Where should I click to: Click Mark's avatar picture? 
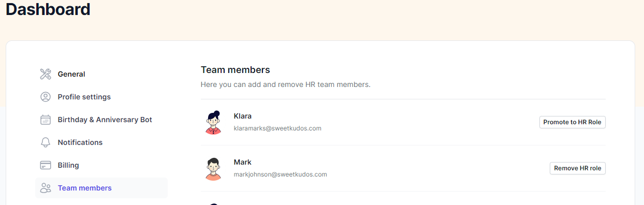coord(213,169)
